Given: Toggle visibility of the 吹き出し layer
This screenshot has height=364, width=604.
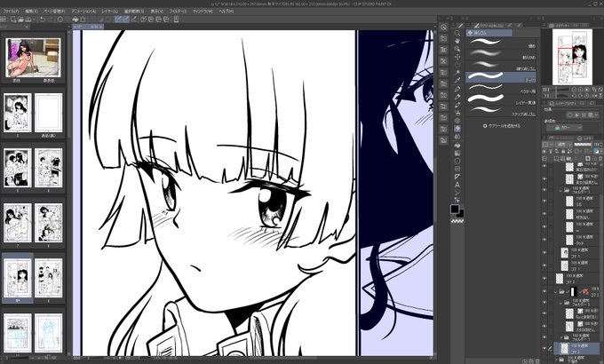Looking at the screenshot, I should pos(544,214).
